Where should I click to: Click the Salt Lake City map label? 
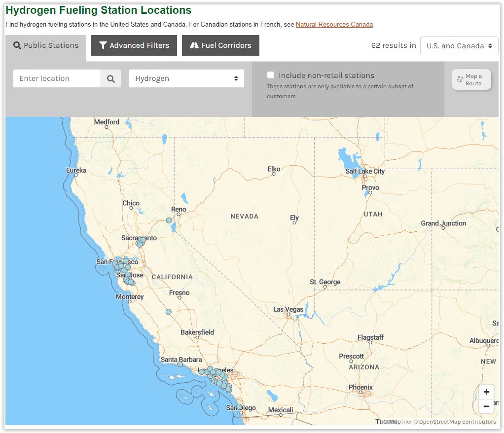click(365, 171)
